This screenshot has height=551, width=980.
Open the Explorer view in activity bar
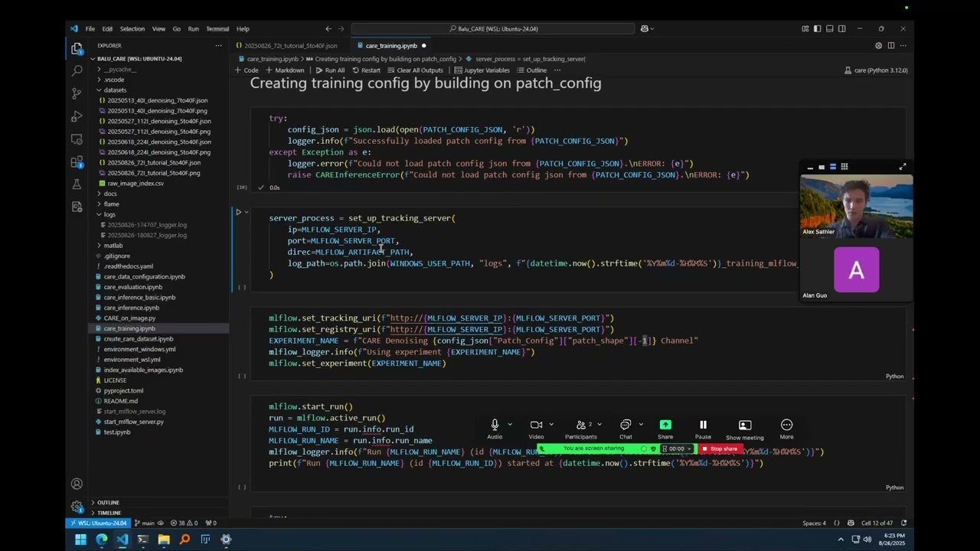[77, 49]
